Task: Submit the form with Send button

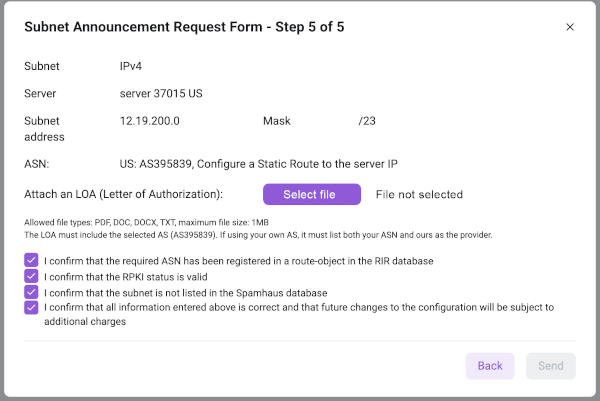Action: click(x=551, y=366)
